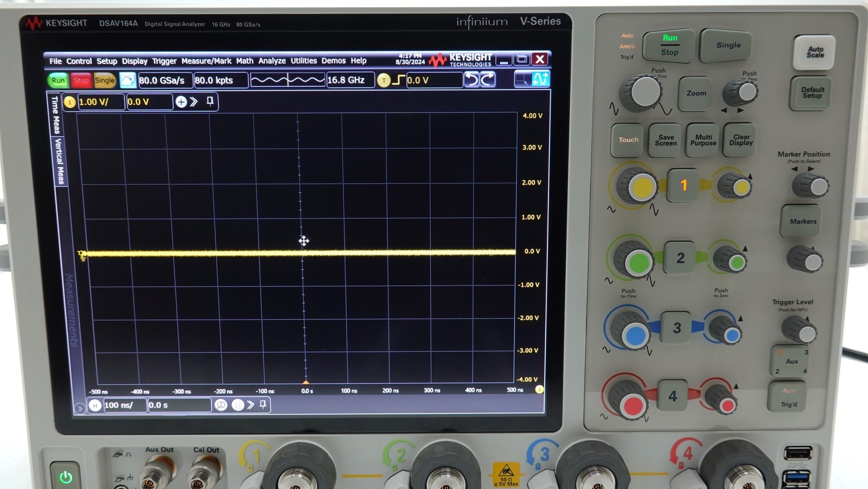Click the on-screen green Run button
This screenshot has height=489, width=868.
click(x=58, y=80)
